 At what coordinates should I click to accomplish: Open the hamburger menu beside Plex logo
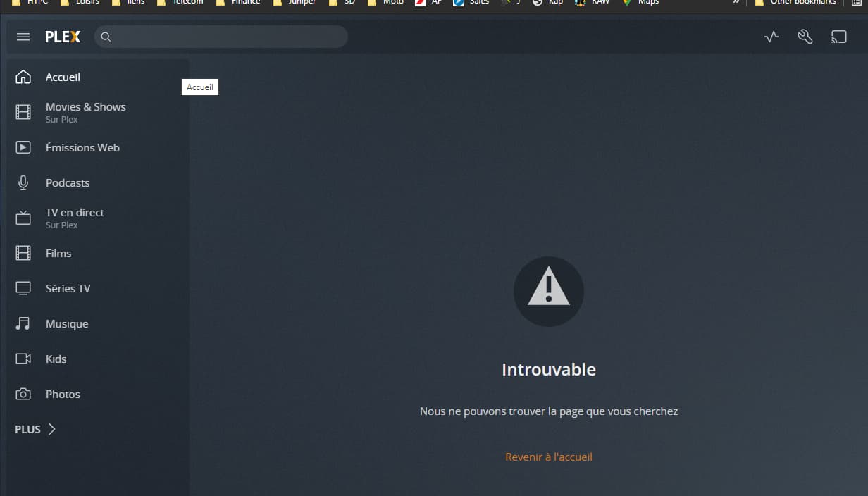click(x=23, y=37)
